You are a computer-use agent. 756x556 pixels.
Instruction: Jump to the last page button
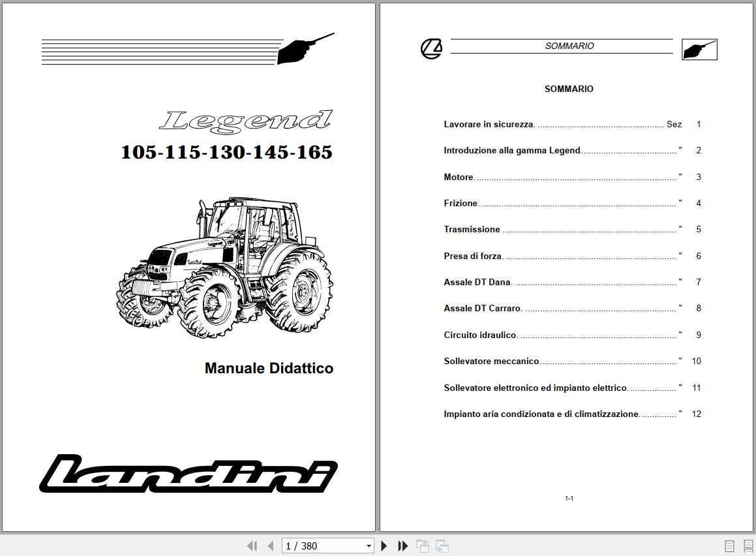[402, 546]
